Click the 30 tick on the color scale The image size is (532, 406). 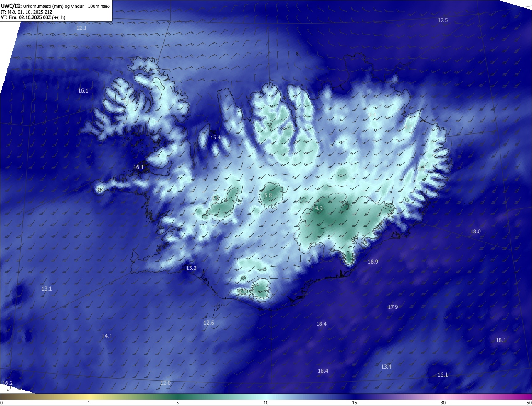tap(443, 403)
